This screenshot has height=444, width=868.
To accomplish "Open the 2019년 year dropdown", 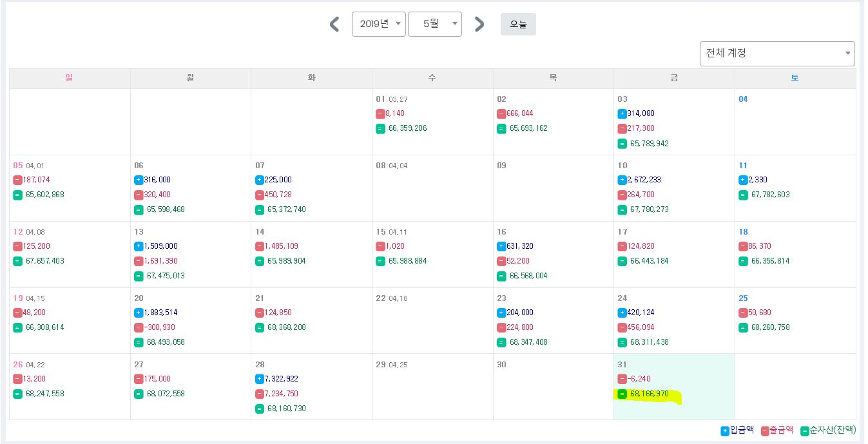I will point(378,24).
